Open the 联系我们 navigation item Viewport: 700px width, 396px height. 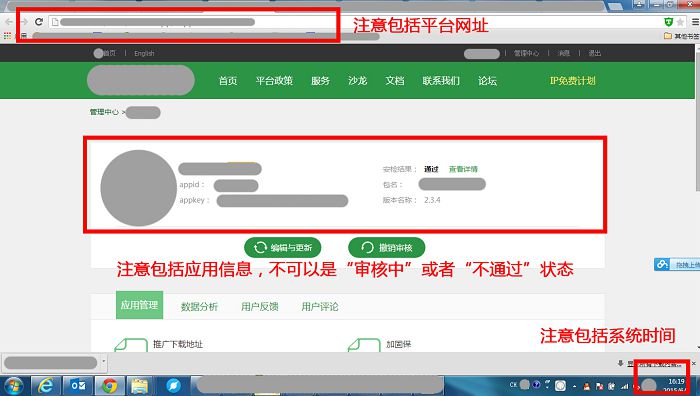click(441, 81)
